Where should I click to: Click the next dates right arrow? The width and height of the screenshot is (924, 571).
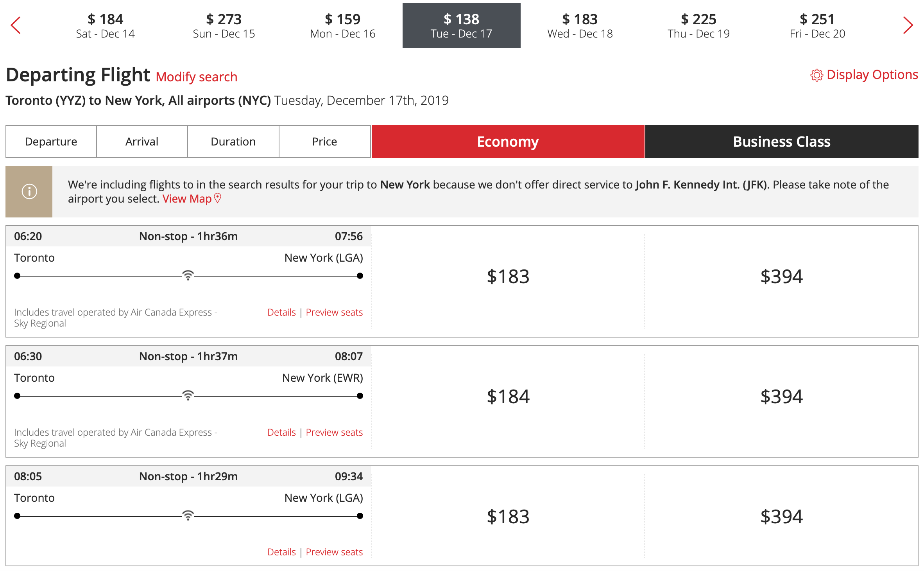(908, 25)
